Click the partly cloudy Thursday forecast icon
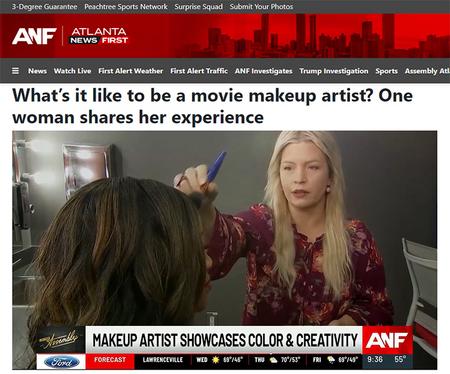This screenshot has width=450, height=374. tap(273, 360)
